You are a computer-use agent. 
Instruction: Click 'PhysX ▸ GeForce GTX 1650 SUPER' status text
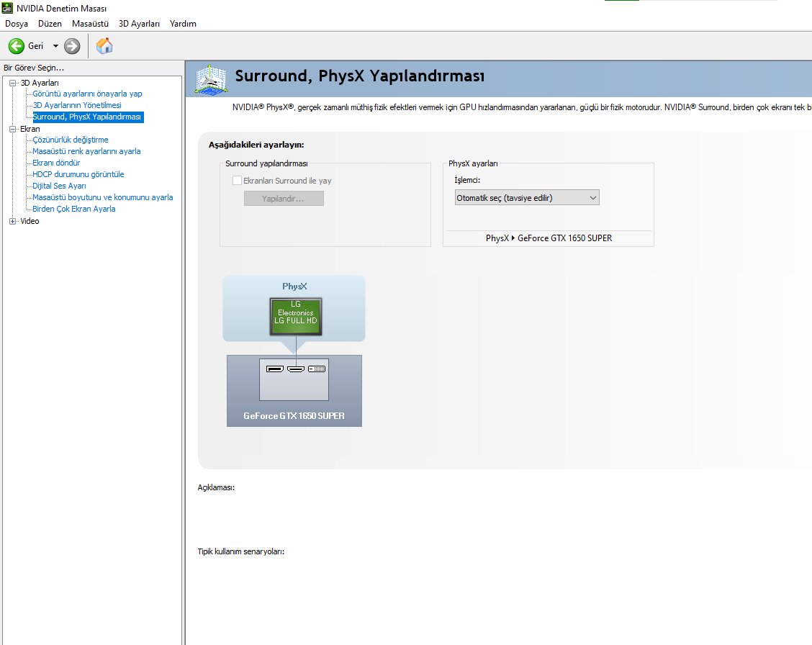click(549, 238)
